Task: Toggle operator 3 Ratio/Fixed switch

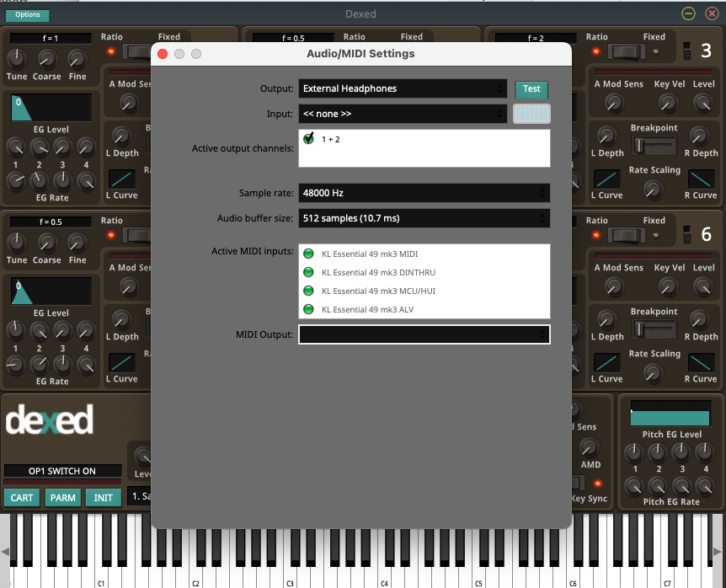Action: point(626,51)
